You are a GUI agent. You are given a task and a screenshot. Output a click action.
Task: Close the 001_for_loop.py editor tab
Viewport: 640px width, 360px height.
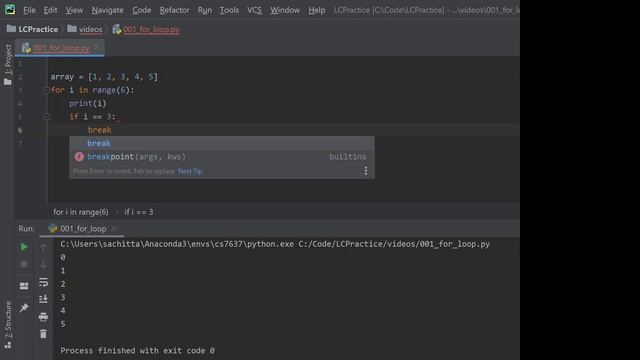pos(97,48)
